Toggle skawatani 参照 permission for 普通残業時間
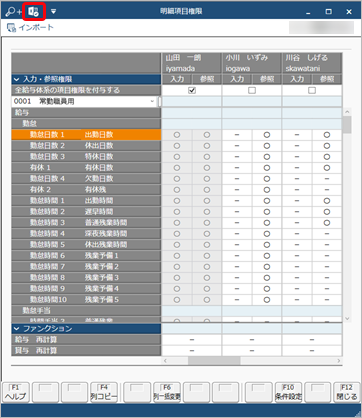Image resolution: width=362 pixels, height=418 pixels. coord(327,223)
